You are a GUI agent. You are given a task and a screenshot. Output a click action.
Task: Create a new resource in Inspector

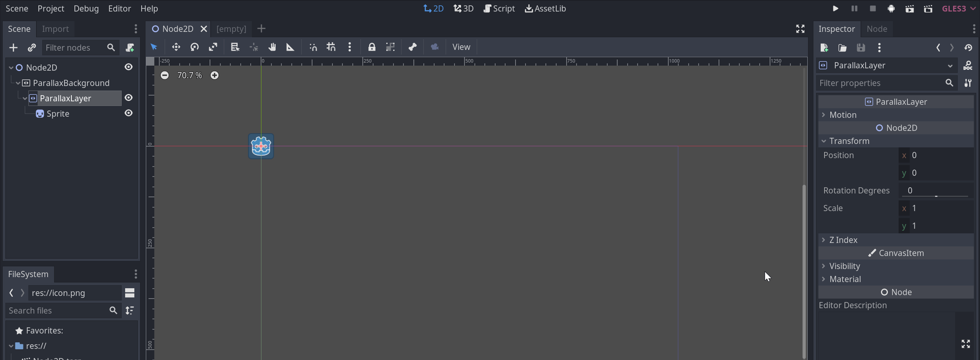coord(823,48)
